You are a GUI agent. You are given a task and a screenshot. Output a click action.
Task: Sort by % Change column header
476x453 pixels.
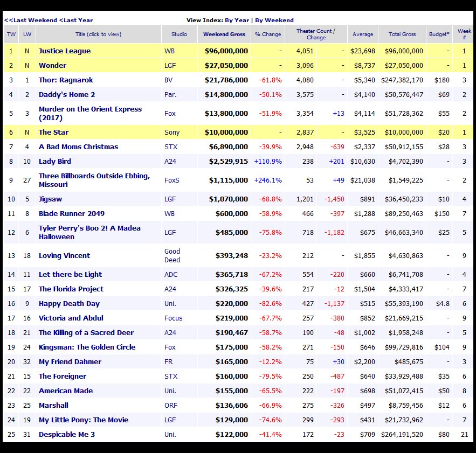tap(268, 34)
